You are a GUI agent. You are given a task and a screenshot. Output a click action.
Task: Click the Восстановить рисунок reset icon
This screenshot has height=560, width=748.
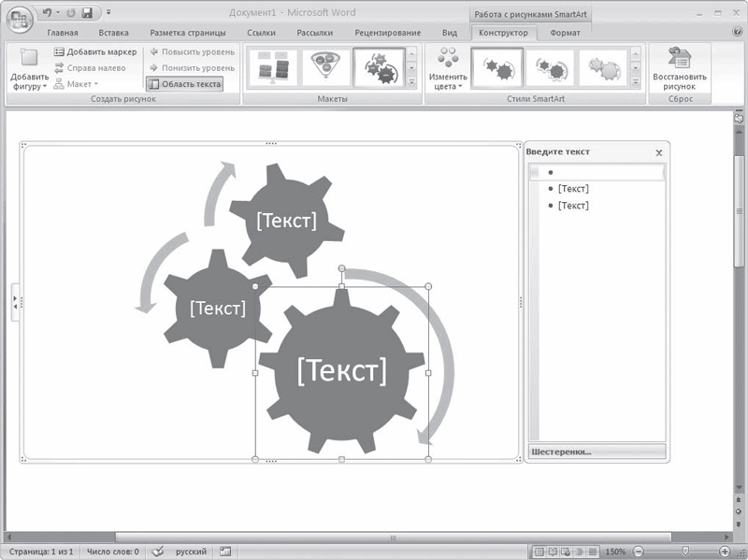click(680, 58)
